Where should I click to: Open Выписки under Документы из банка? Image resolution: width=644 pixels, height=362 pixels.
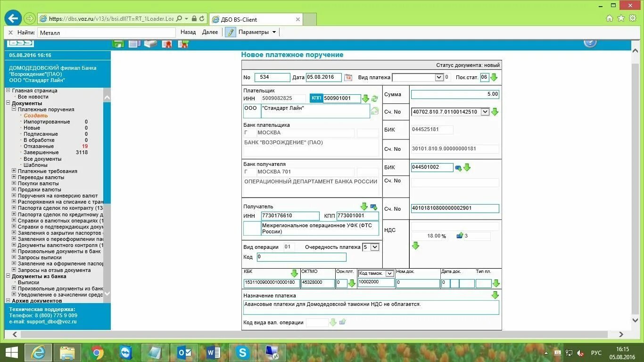tap(28, 282)
